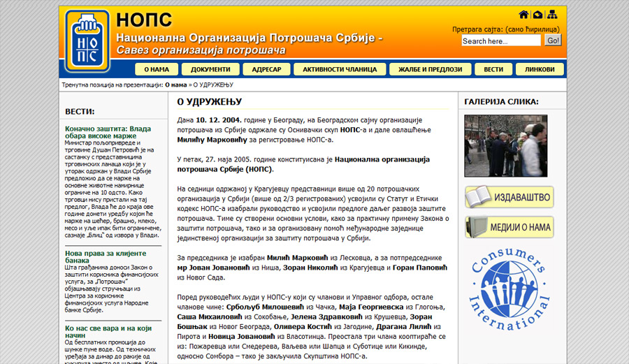Click the name Србољуб Милошевић in article

[x=265, y=307]
